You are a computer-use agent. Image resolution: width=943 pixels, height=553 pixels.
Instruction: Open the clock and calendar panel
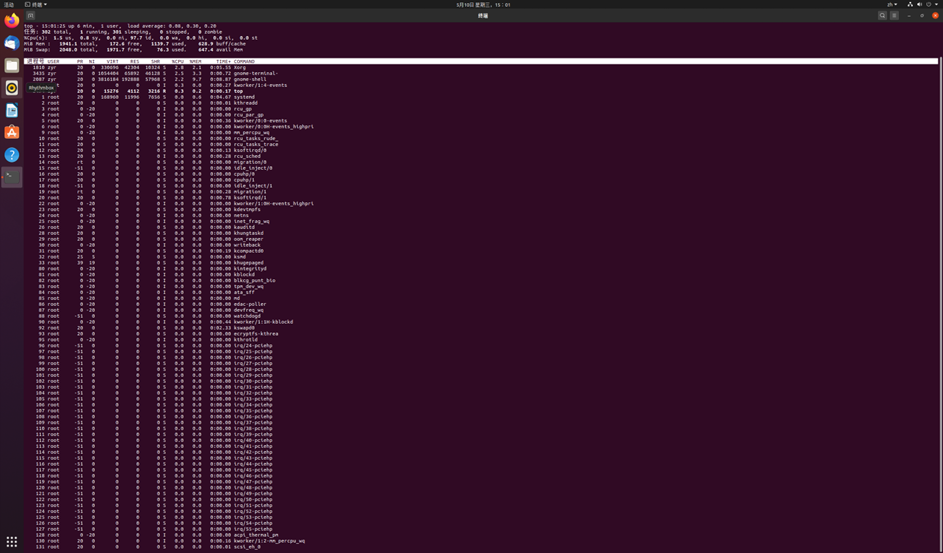coord(483,4)
